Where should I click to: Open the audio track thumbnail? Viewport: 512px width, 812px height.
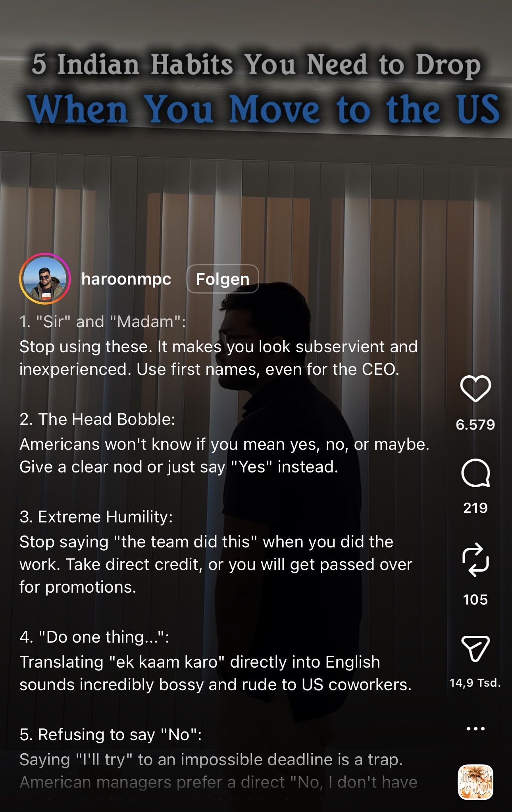[x=475, y=782]
